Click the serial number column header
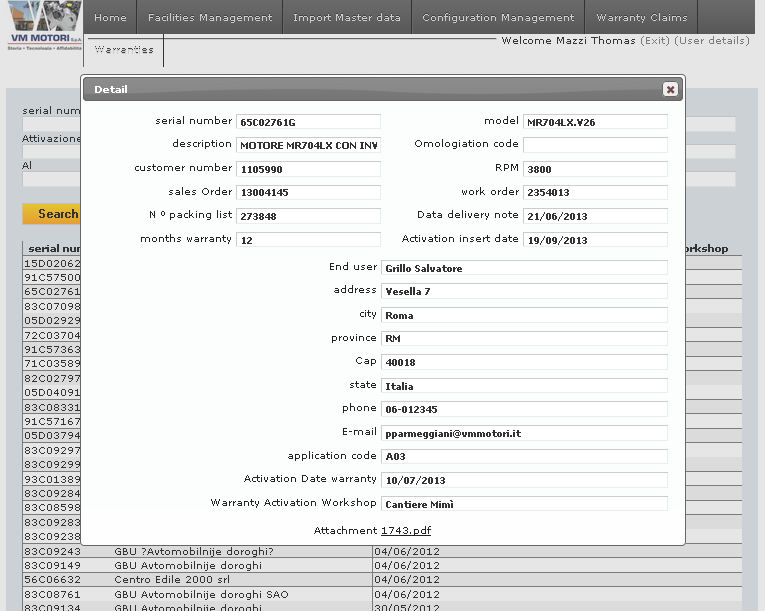This screenshot has width=765, height=611. point(52,248)
